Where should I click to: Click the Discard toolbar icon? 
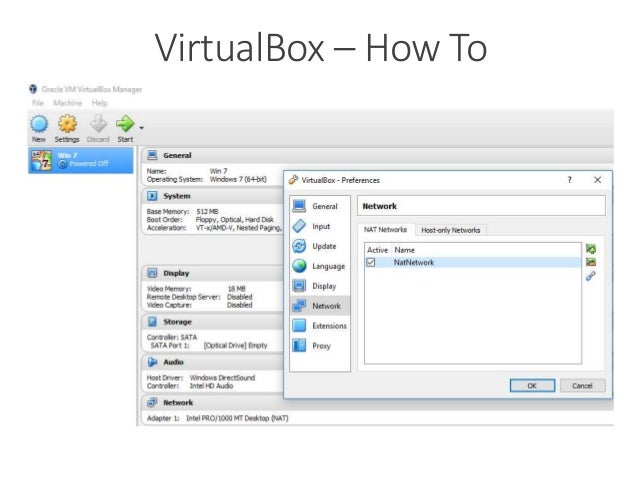tap(98, 124)
